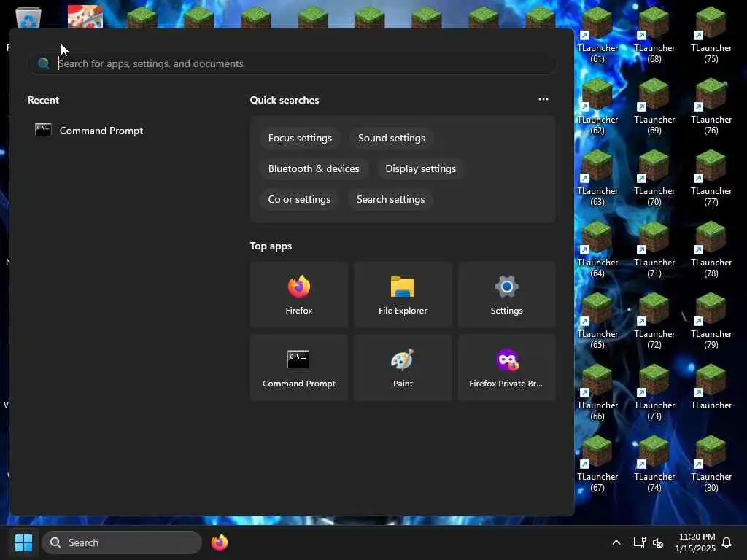747x560 pixels.
Task: Open the network status tray icon
Action: (639, 542)
